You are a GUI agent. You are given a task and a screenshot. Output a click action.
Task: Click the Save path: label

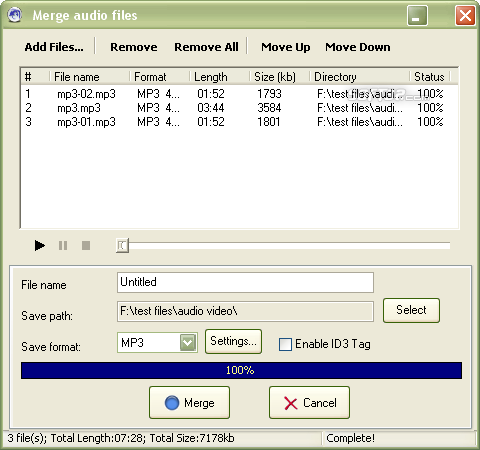click(x=47, y=316)
